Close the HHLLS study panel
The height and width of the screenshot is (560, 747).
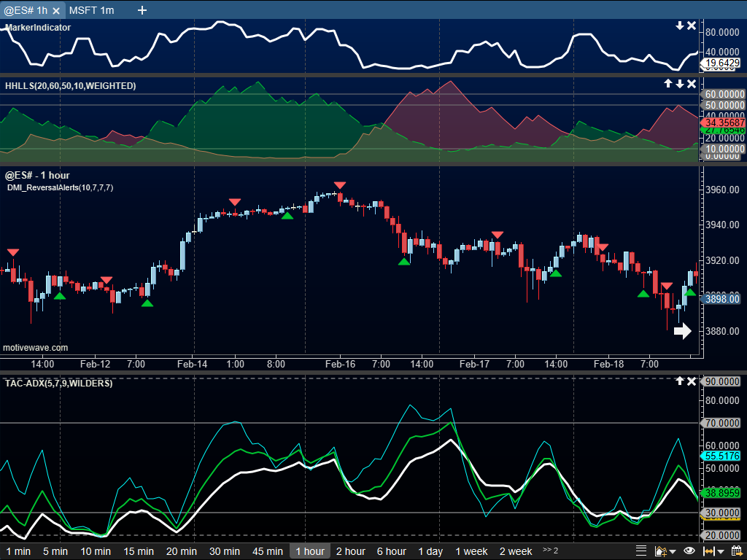pos(690,84)
